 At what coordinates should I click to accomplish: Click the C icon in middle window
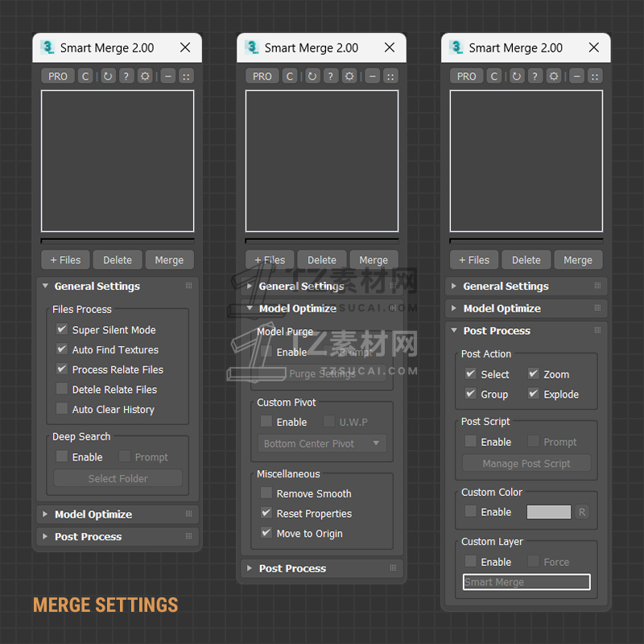coord(290,76)
